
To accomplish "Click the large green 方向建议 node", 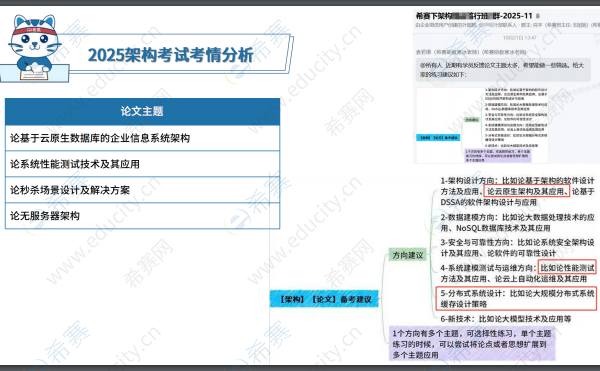I will tap(408, 255).
